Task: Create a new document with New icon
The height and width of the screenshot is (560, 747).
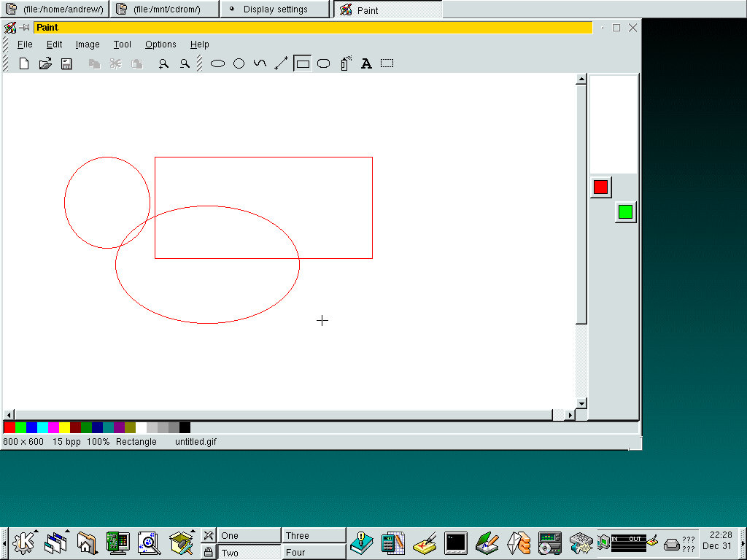Action: pos(24,63)
